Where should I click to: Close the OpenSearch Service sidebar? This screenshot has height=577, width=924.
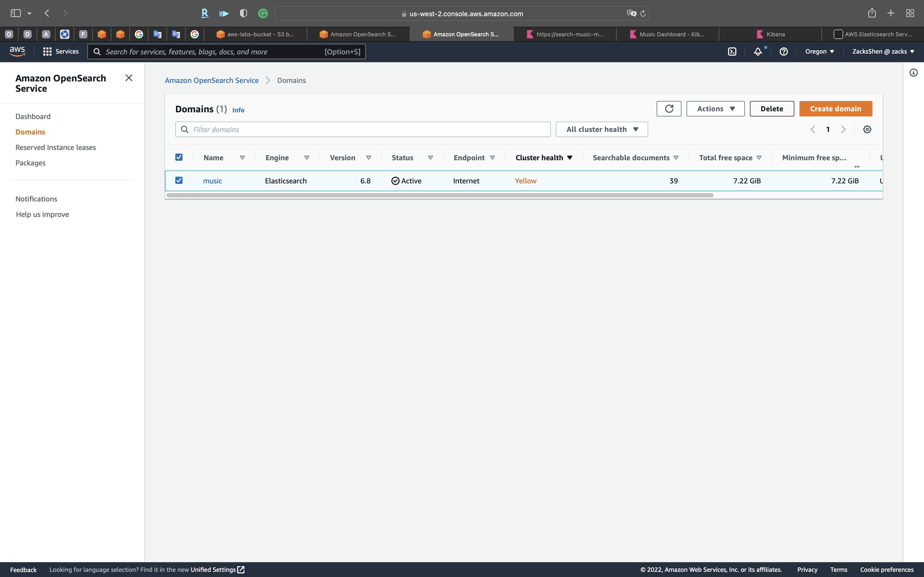(x=129, y=78)
